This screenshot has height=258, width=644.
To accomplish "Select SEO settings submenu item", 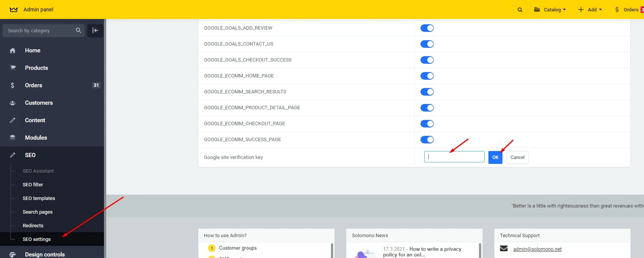I will pos(37,239).
